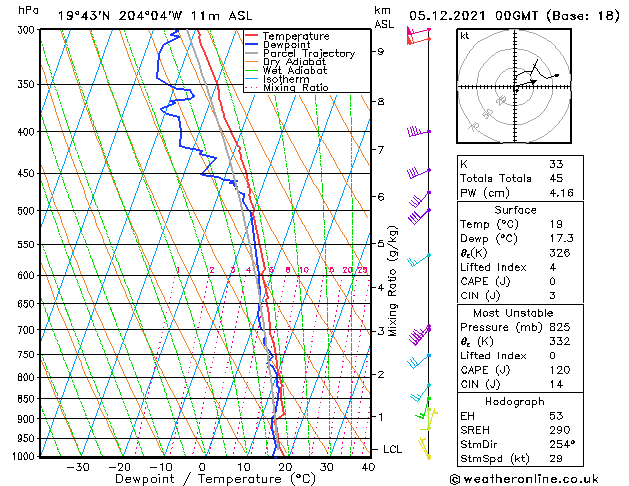629x486 pixels.
Task: Click the yellow wind barb near 1000 hPa
Action: click(424, 448)
